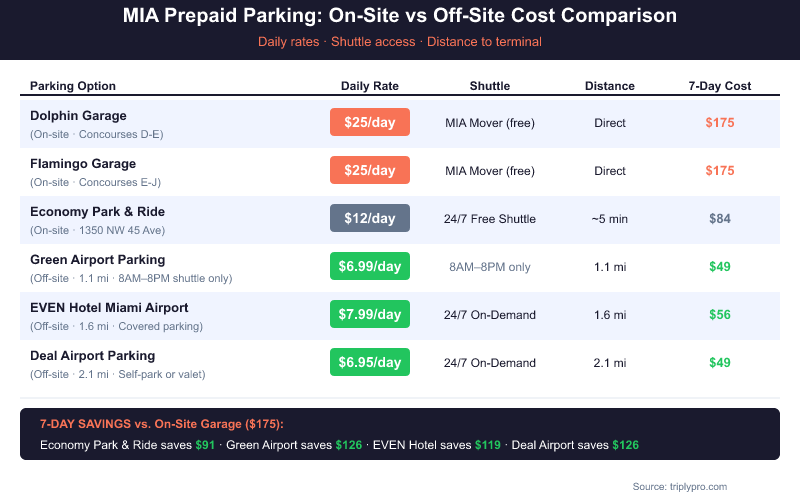Click the Flamingo Garage $25/day rate badge
Viewport: 800px width, 500px height.
(369, 171)
